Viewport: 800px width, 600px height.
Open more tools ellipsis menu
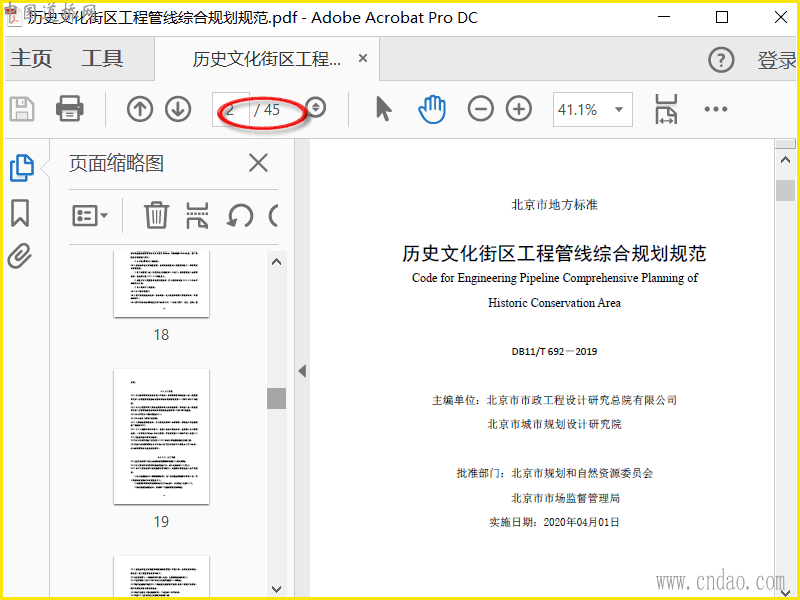[x=716, y=109]
